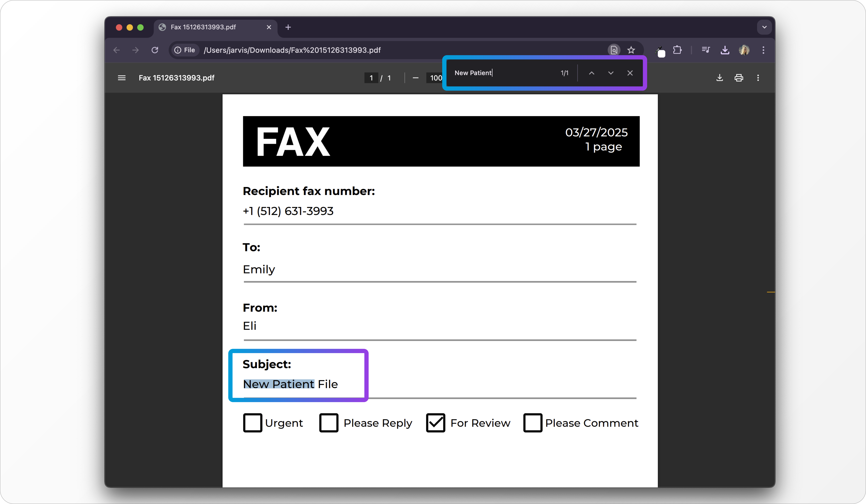
Task: Open a new tab with plus button
Action: pyautogui.click(x=288, y=27)
